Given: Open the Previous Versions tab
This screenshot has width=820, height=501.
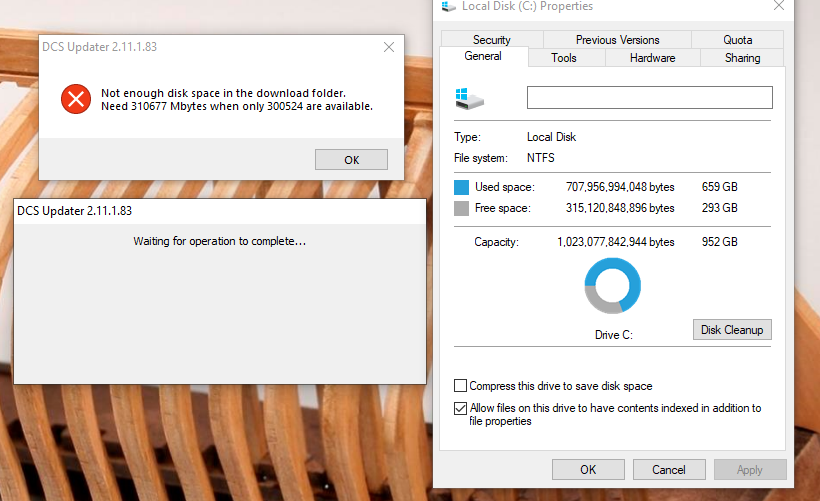Looking at the screenshot, I should point(618,40).
